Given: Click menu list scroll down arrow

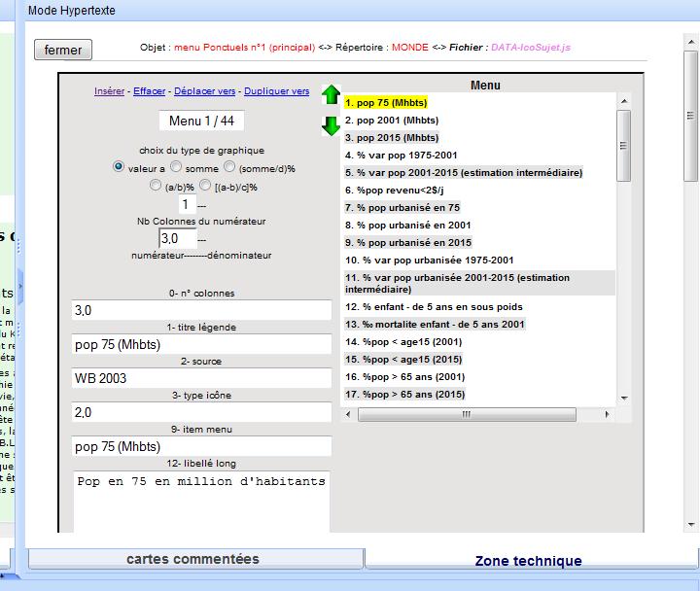Looking at the screenshot, I should click(623, 399).
